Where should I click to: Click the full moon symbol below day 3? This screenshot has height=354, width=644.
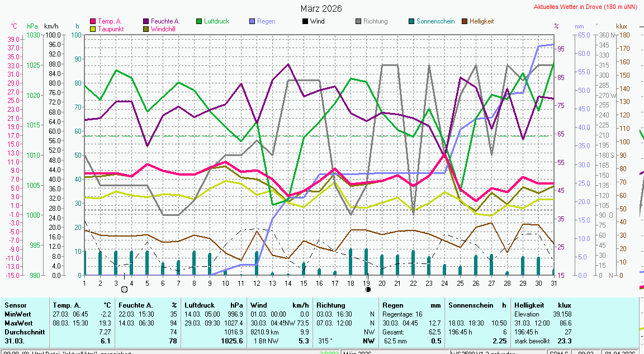pyautogui.click(x=124, y=289)
